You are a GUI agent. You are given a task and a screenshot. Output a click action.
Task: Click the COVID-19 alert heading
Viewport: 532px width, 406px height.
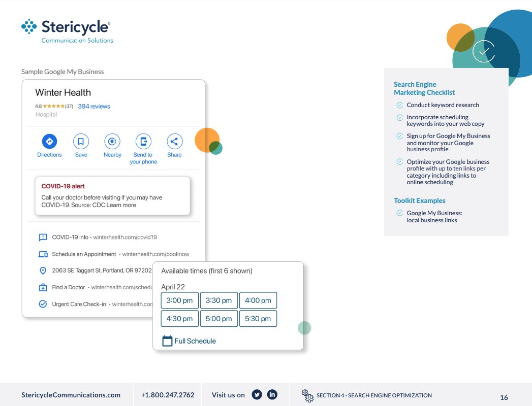coord(63,186)
